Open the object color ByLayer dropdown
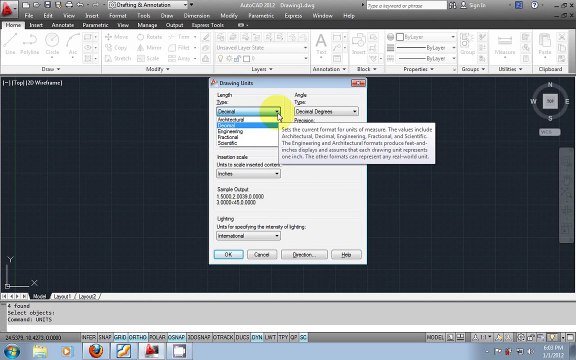 426,37
